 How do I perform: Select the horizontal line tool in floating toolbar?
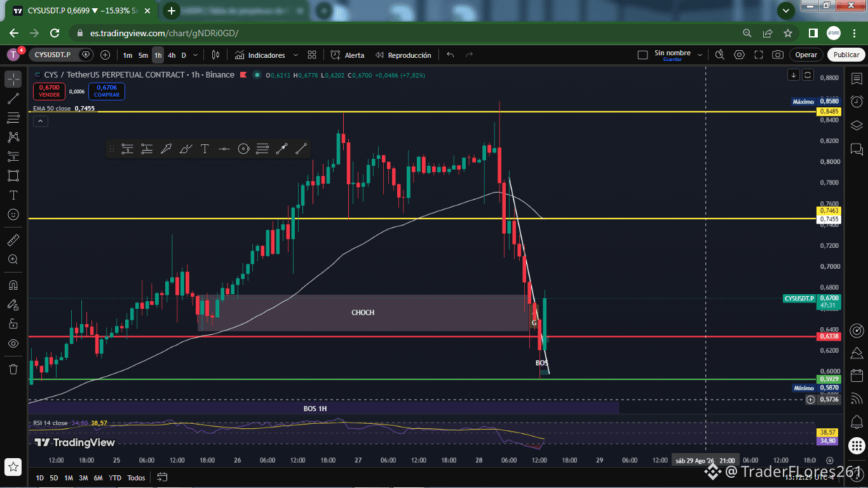(224, 149)
